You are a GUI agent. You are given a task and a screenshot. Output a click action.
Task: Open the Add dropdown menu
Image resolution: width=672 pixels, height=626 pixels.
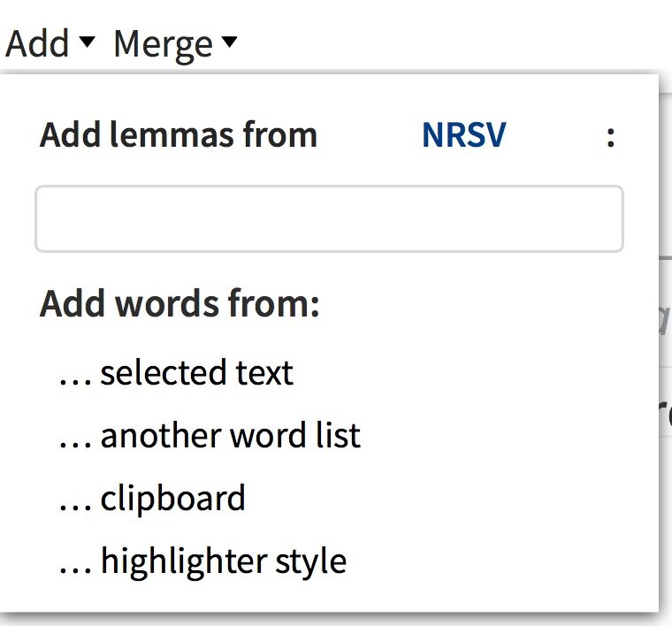50,42
